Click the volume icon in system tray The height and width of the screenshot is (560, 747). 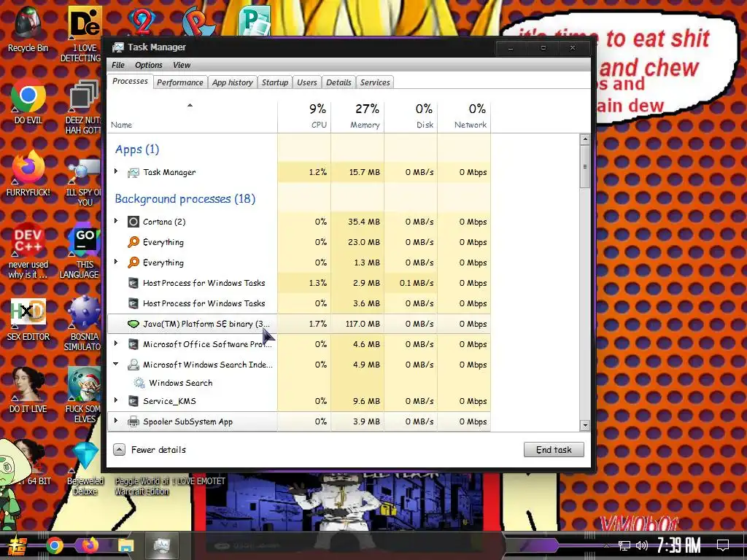(642, 545)
